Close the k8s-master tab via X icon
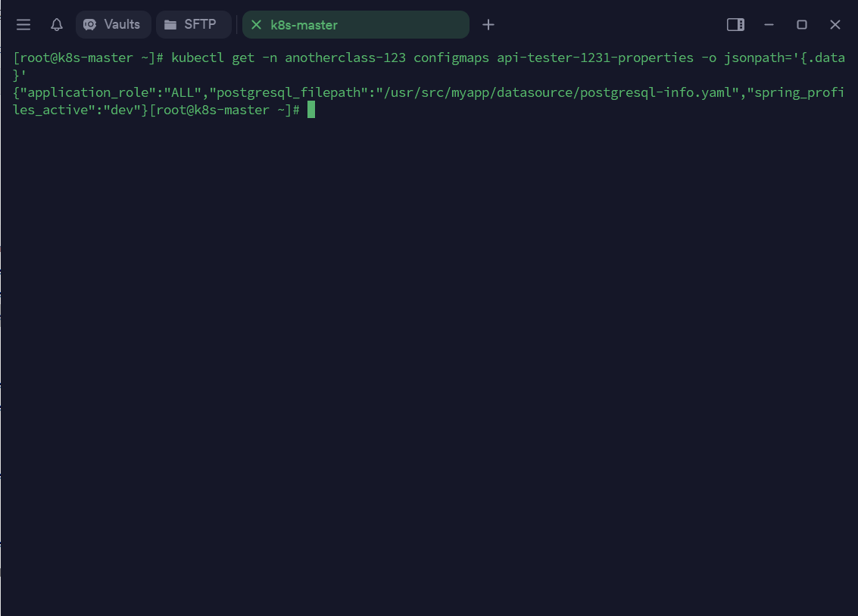This screenshot has width=858, height=616. click(x=256, y=25)
